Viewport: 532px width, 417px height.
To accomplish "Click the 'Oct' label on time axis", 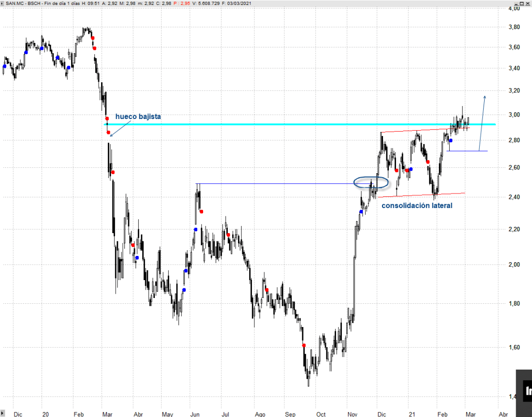I will coord(321,414).
